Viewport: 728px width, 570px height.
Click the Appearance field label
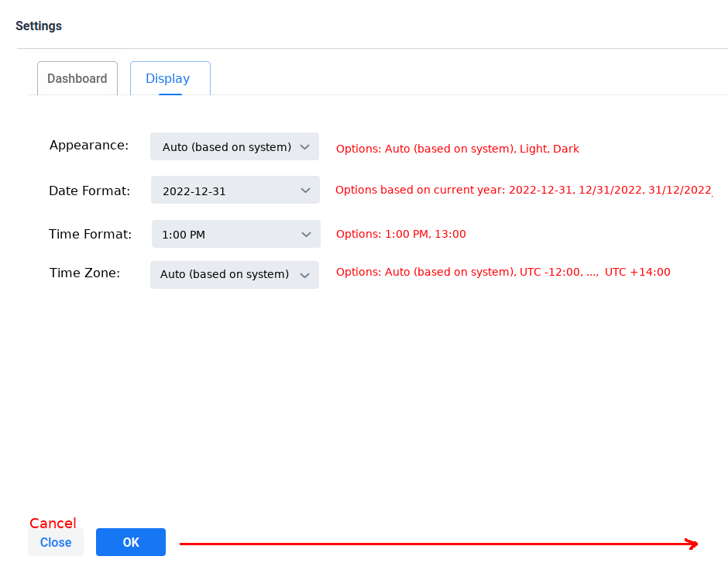tap(89, 146)
